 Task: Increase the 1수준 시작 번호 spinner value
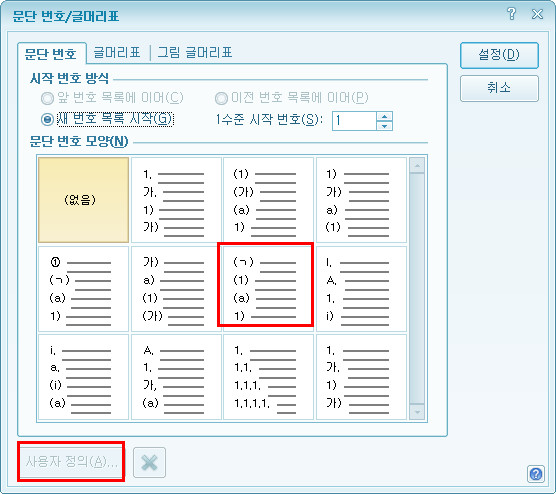point(384,116)
